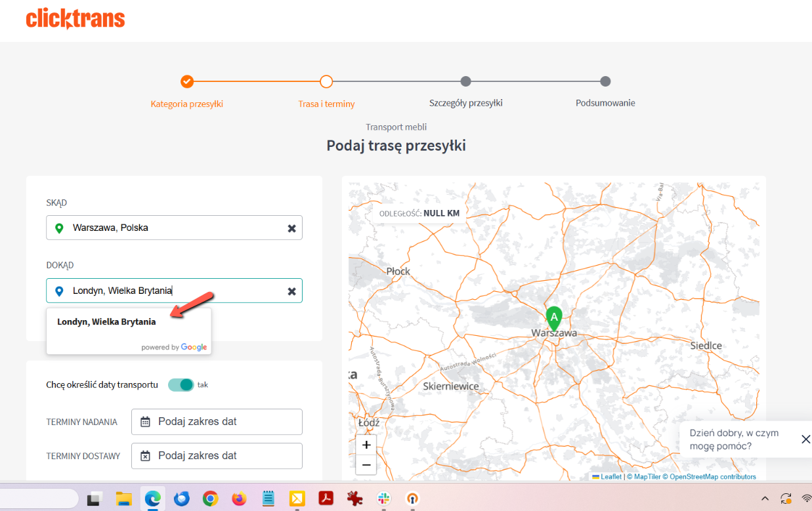This screenshot has width=812, height=511.
Task: Go to Kategoria przesyłki step
Action: [187, 82]
